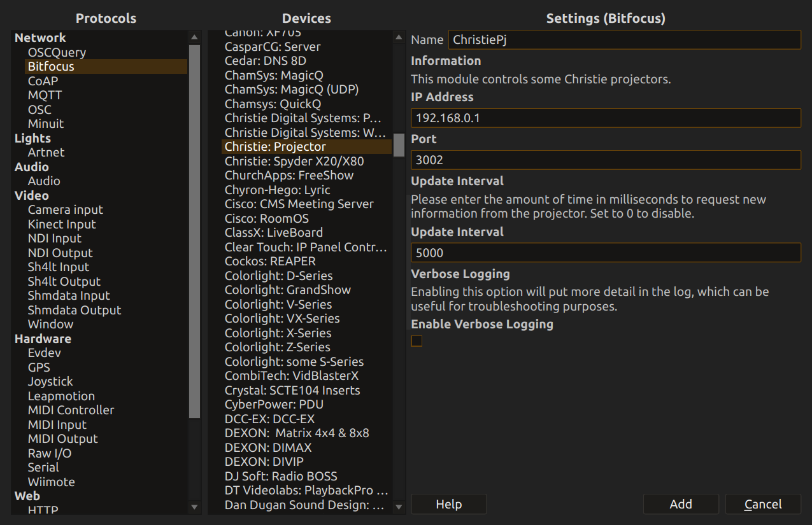The image size is (812, 525).
Task: Click the Port input field
Action: (x=605, y=160)
